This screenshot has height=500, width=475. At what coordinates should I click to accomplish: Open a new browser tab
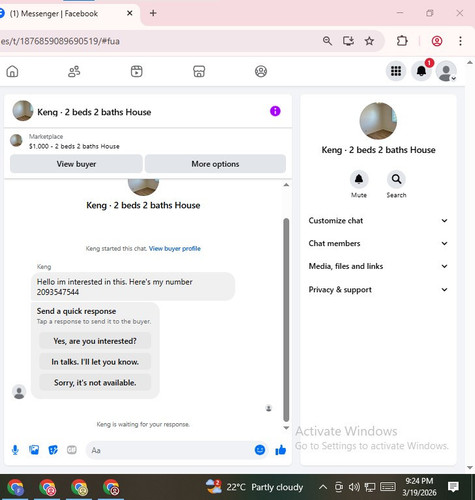pos(153,13)
